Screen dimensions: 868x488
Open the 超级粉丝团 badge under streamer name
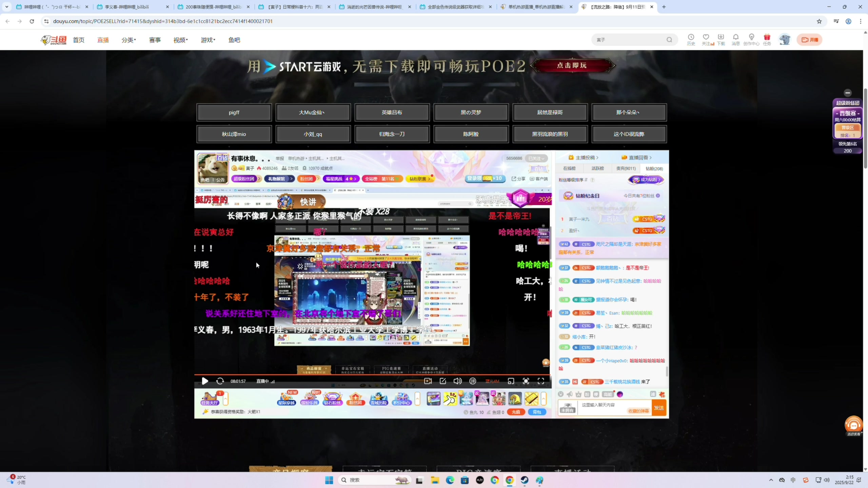246,179
